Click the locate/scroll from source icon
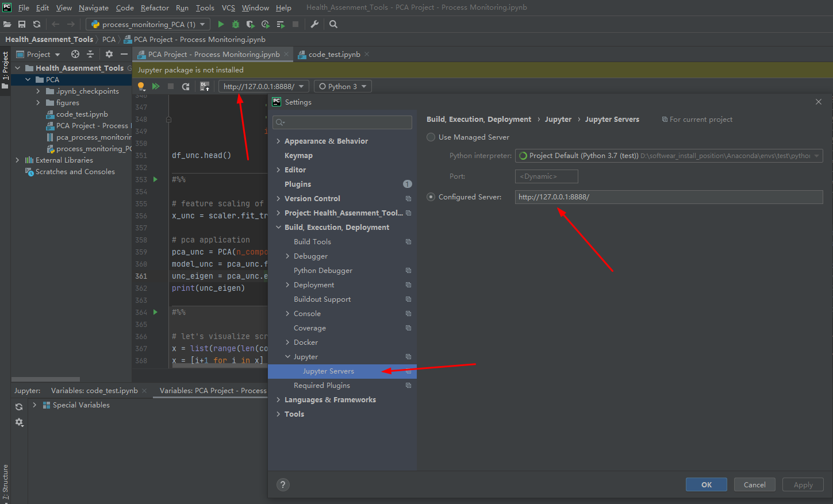Viewport: 833px width, 504px height. point(75,54)
